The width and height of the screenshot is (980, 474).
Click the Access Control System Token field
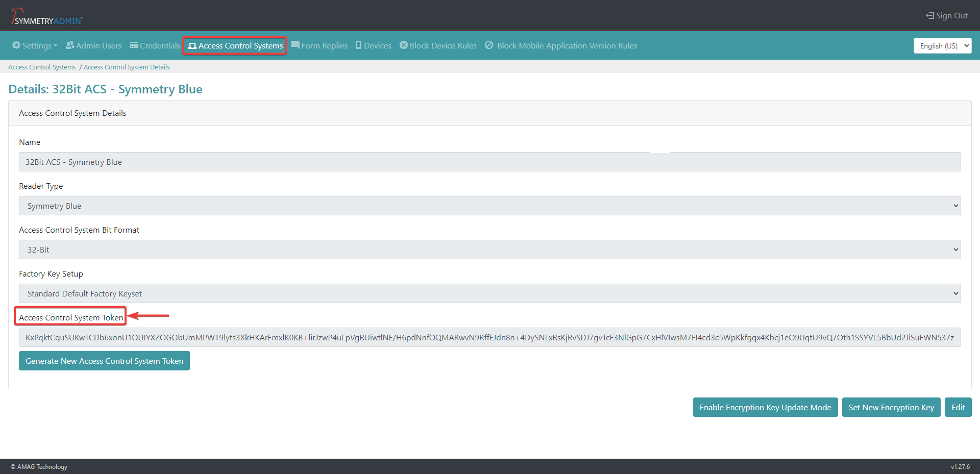(x=490, y=337)
